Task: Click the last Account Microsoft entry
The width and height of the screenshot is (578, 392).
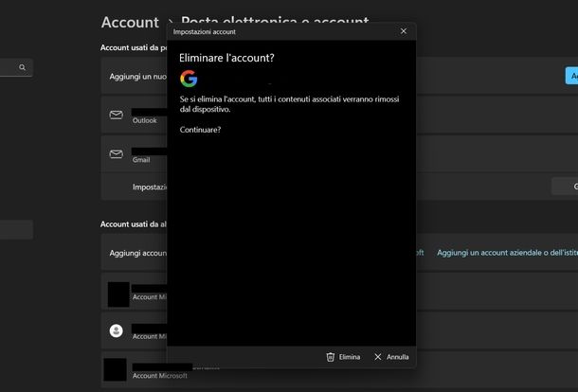Action: 339,370
